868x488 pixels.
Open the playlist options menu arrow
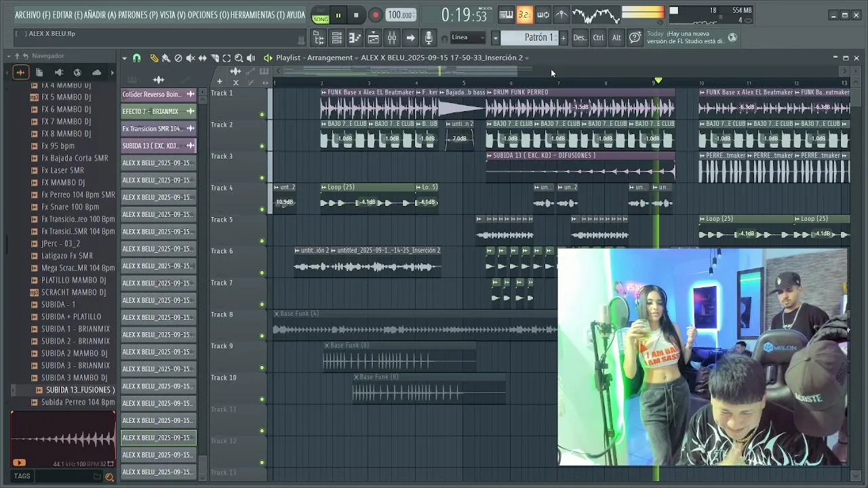(x=125, y=58)
